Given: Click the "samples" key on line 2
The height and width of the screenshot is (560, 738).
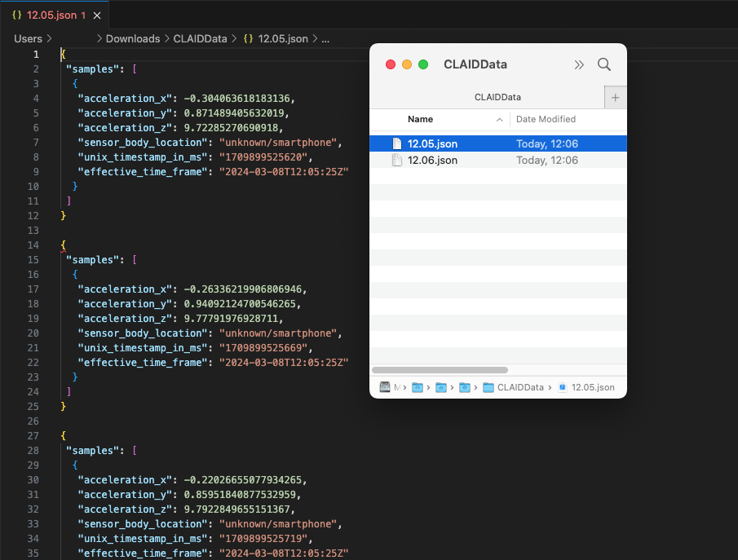Looking at the screenshot, I should coord(92,68).
